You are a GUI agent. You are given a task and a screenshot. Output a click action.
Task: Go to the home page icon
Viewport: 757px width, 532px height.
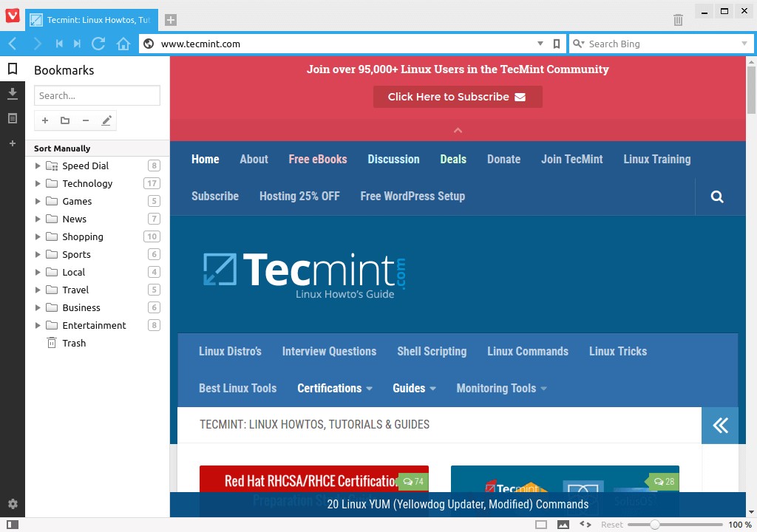point(123,44)
